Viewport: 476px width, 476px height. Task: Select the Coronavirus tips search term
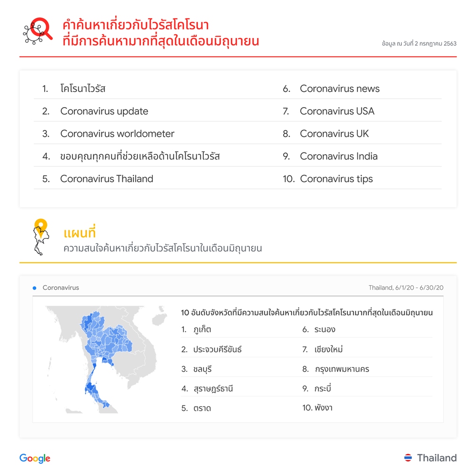point(337,179)
